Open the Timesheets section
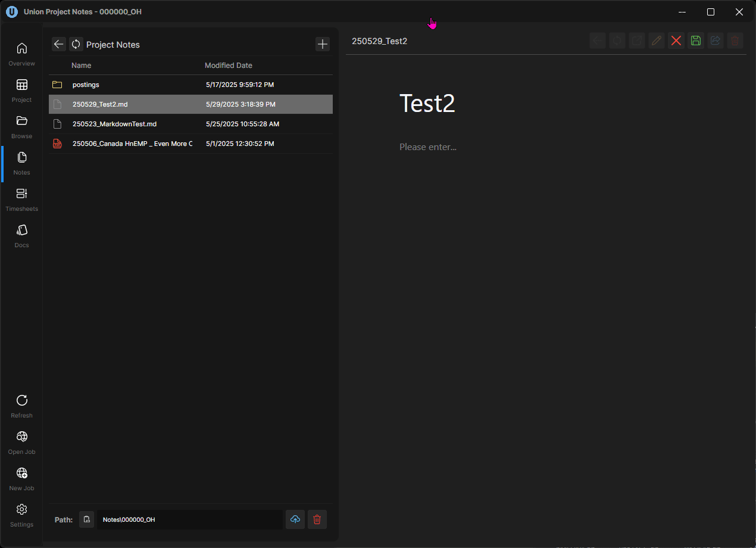756x548 pixels. (21, 199)
